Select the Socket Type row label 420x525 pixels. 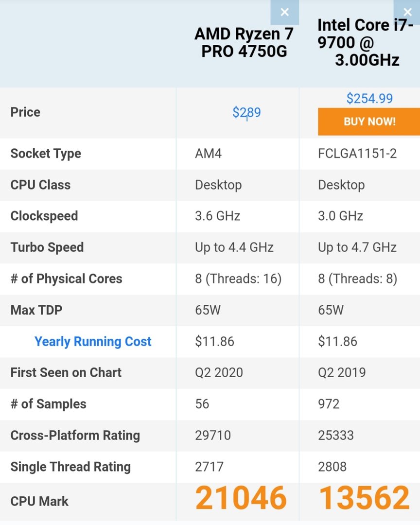(45, 154)
